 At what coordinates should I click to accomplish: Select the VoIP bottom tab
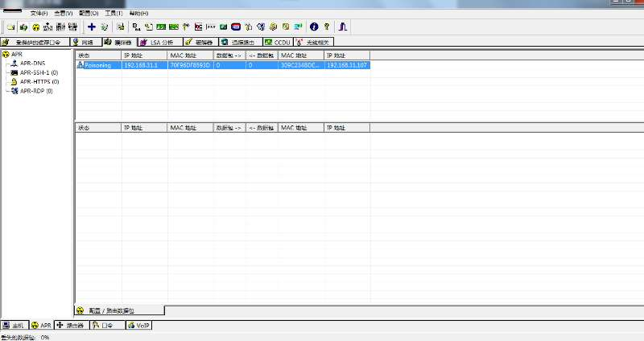click(x=138, y=326)
